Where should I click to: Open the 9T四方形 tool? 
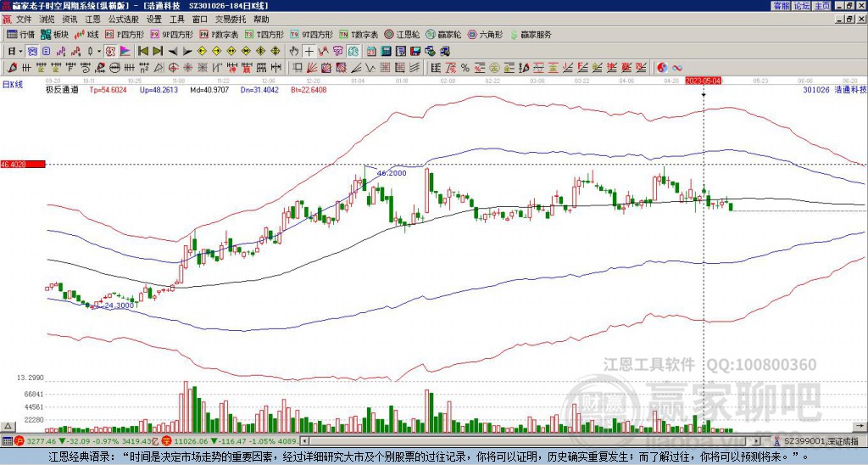click(311, 34)
